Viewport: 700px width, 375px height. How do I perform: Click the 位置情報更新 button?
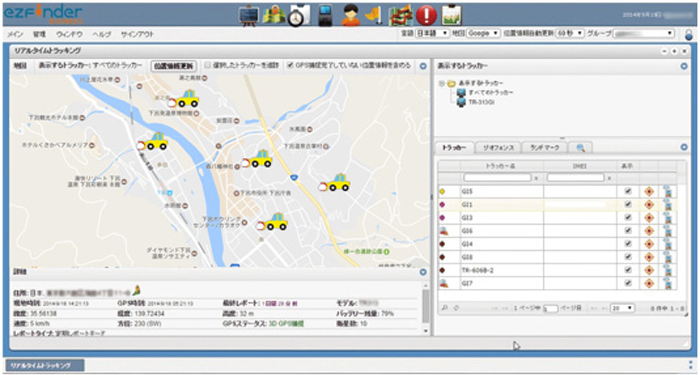tap(174, 66)
